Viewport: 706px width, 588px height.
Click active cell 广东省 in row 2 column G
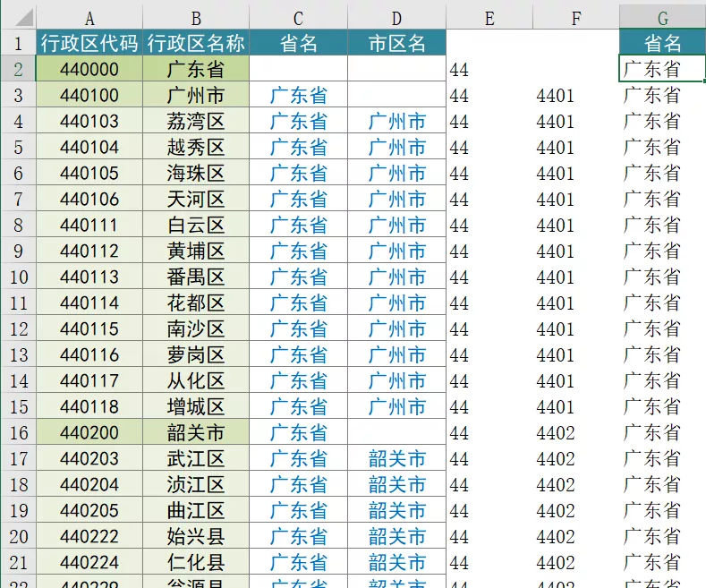[662, 69]
